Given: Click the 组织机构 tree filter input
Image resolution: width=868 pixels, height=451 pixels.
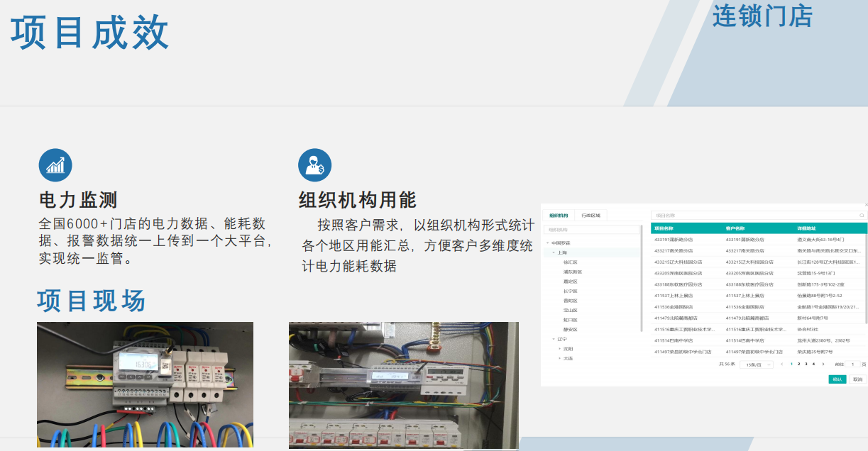Looking at the screenshot, I should click(x=592, y=230).
